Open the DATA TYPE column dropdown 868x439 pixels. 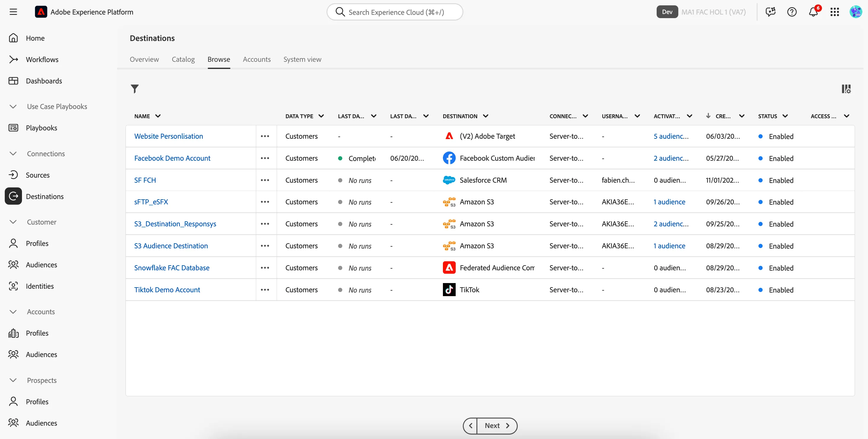click(321, 116)
